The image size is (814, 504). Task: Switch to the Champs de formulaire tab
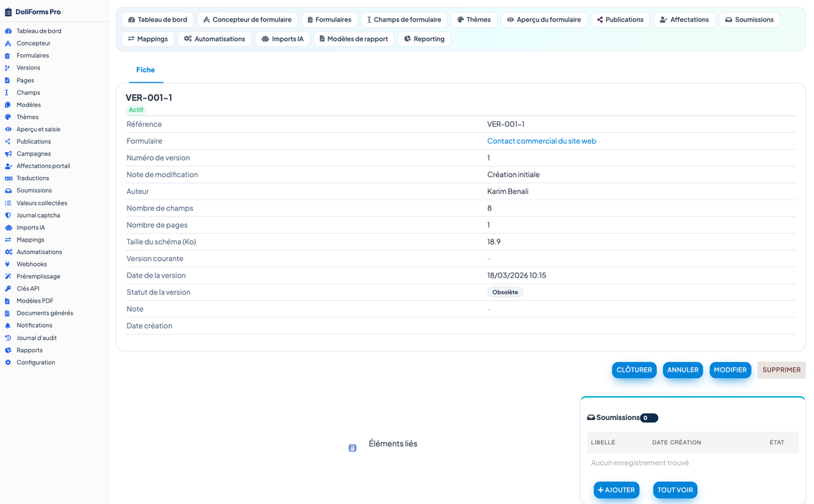(404, 20)
